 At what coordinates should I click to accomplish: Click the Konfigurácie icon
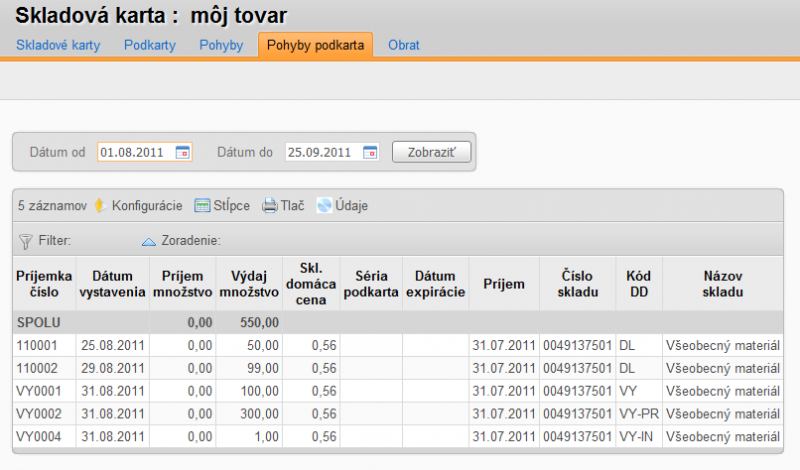point(100,206)
